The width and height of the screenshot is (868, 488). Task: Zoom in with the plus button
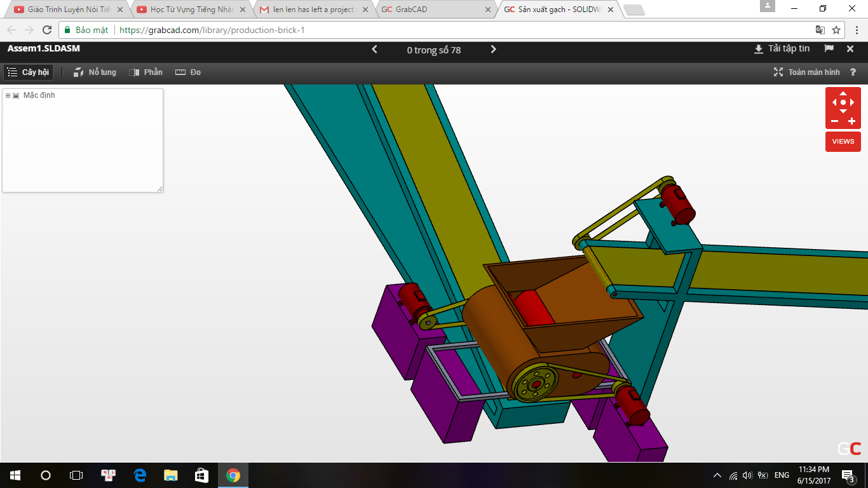click(x=852, y=121)
